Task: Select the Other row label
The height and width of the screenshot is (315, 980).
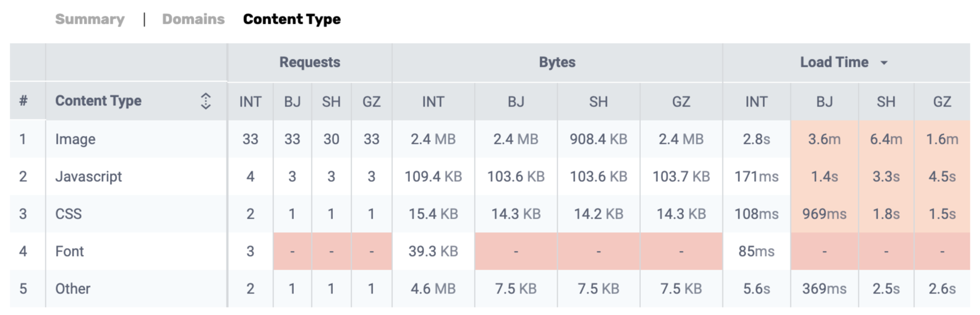Action: pos(72,289)
